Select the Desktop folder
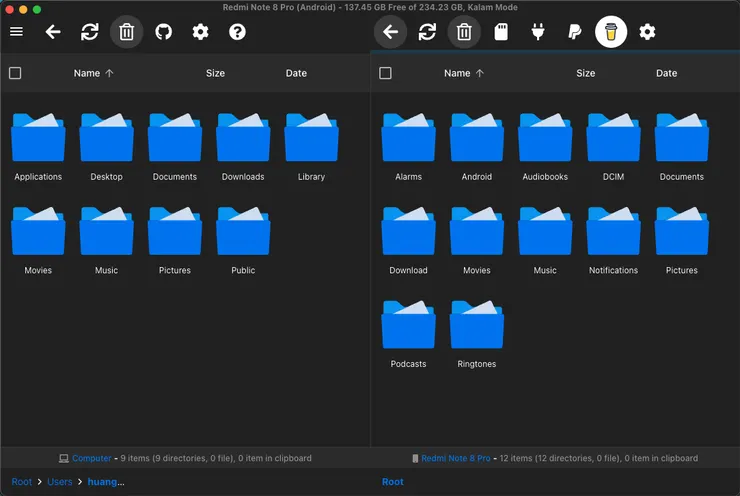Screen dimensions: 740x496 (107, 147)
